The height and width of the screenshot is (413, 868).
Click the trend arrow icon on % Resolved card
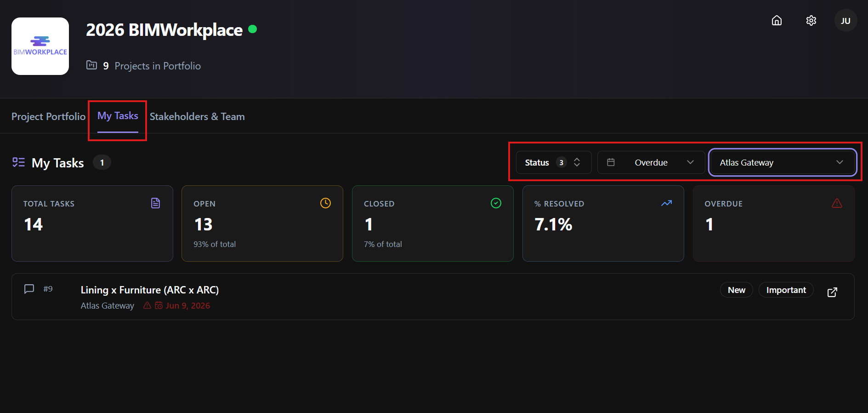[666, 203]
